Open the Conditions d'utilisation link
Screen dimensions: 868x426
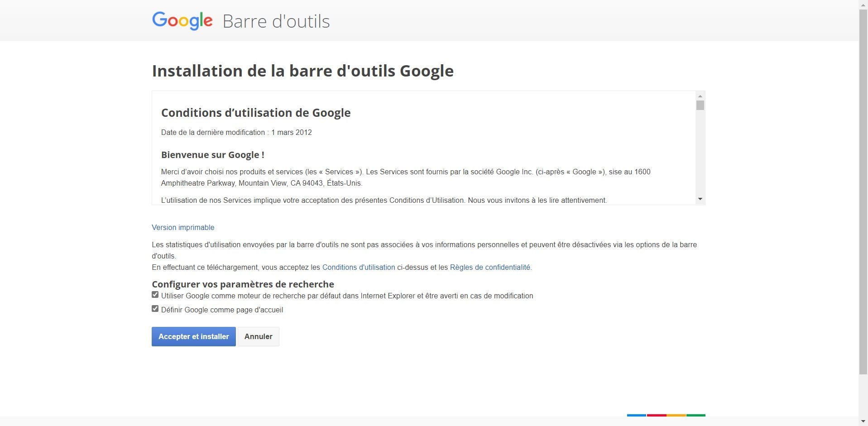coord(359,267)
